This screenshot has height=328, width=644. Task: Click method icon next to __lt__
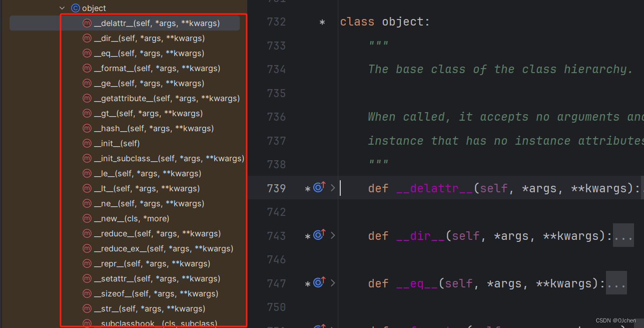click(87, 188)
